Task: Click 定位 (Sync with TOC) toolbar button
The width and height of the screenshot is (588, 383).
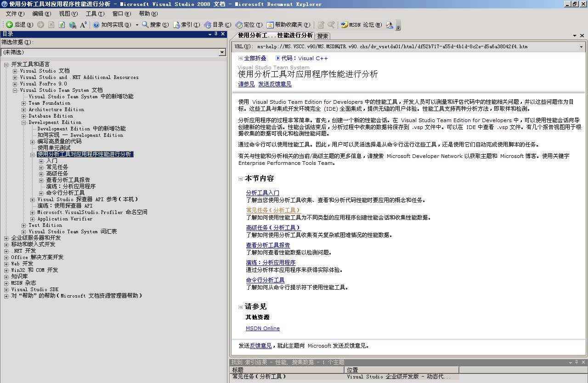Action: coord(249,25)
